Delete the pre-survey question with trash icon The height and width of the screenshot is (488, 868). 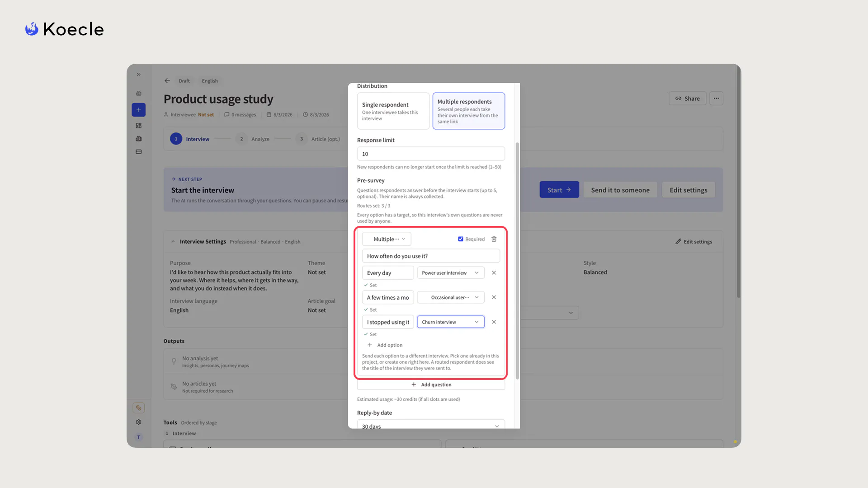pyautogui.click(x=494, y=239)
